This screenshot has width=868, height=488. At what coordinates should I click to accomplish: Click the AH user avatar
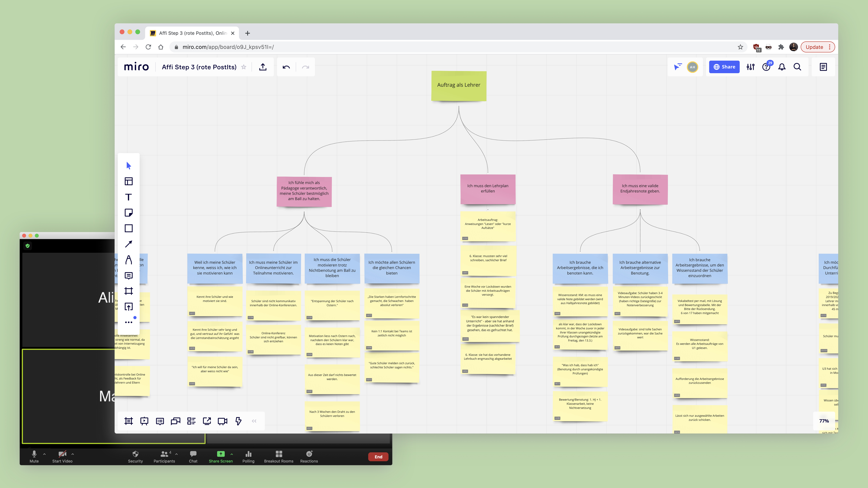[692, 67]
